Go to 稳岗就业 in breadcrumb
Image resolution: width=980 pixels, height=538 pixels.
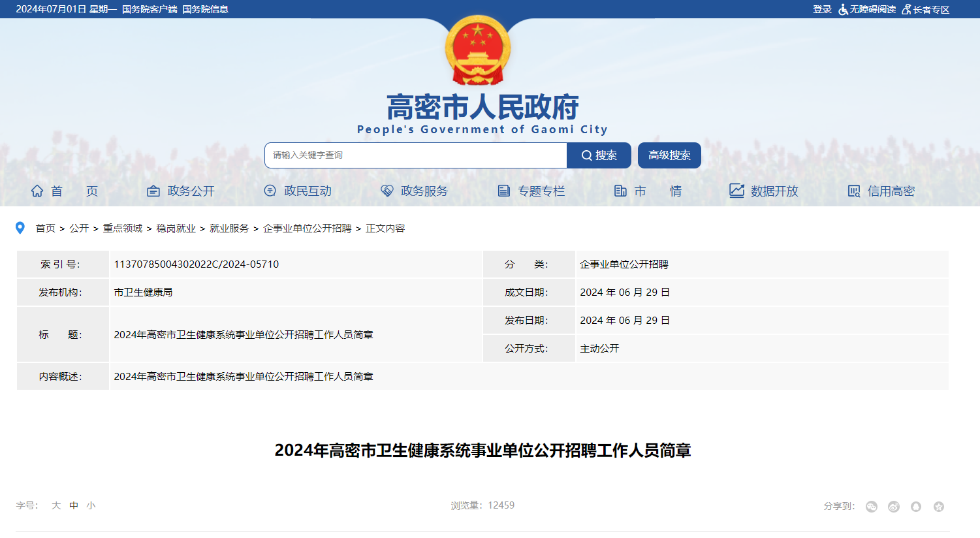click(176, 228)
